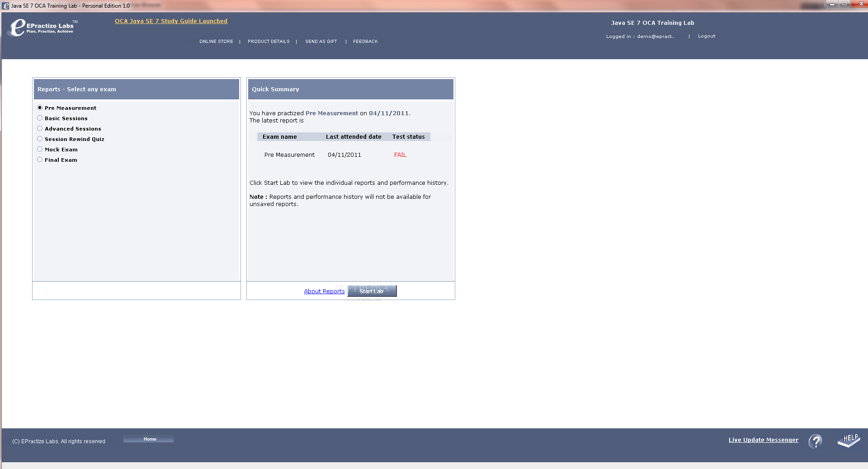868x469 pixels.
Task: Select the Mock Exam radio button
Action: (x=40, y=149)
